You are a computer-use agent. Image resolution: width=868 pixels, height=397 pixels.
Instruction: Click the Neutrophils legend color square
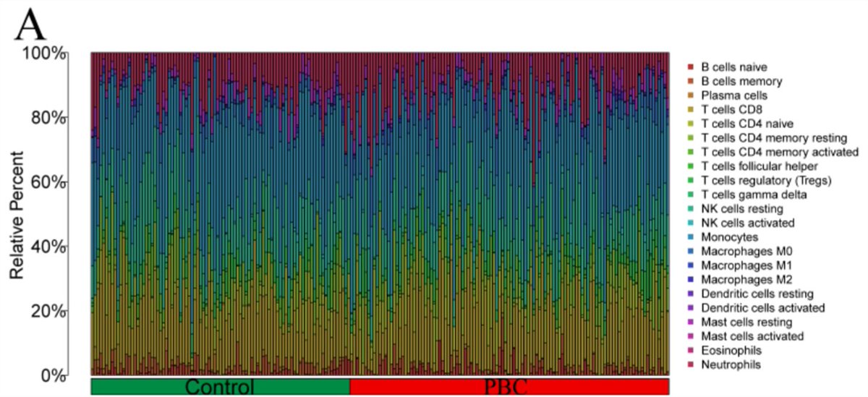click(x=690, y=365)
